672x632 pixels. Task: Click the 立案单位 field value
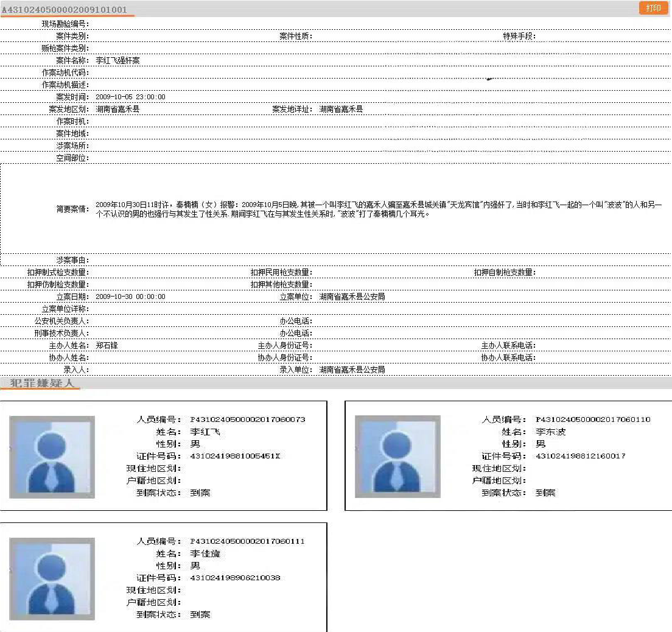pyautogui.click(x=352, y=297)
